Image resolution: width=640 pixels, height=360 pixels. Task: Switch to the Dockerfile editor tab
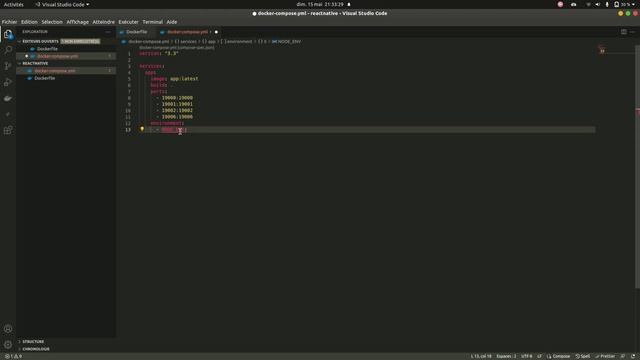pyautogui.click(x=137, y=32)
